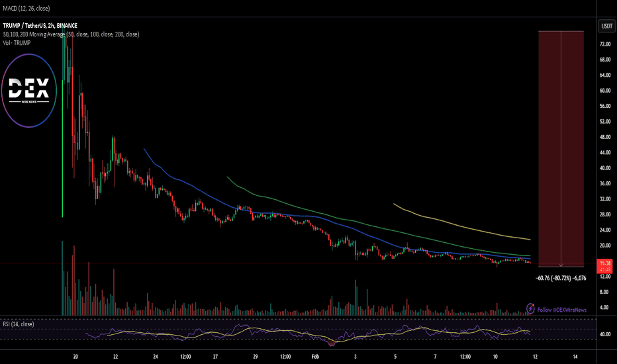This screenshot has width=617, height=364.
Task: Click the 68.00 price axis label
Action: [605, 60]
